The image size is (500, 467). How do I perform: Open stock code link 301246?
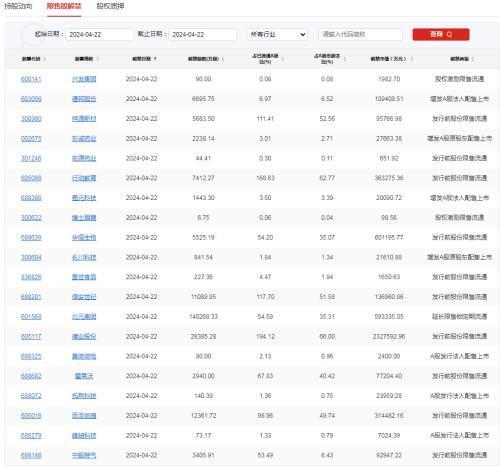pyautogui.click(x=31, y=158)
